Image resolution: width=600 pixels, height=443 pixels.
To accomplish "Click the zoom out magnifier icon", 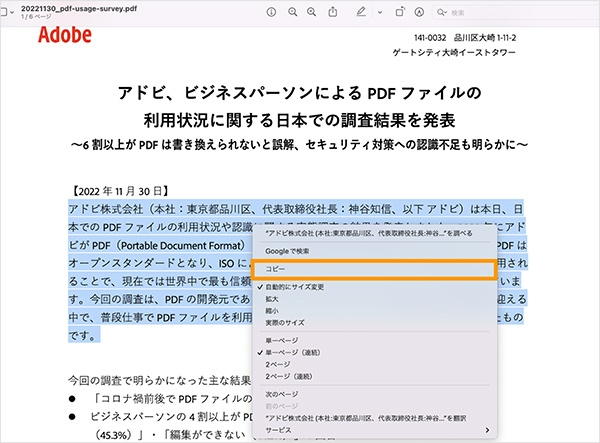I will (x=293, y=12).
